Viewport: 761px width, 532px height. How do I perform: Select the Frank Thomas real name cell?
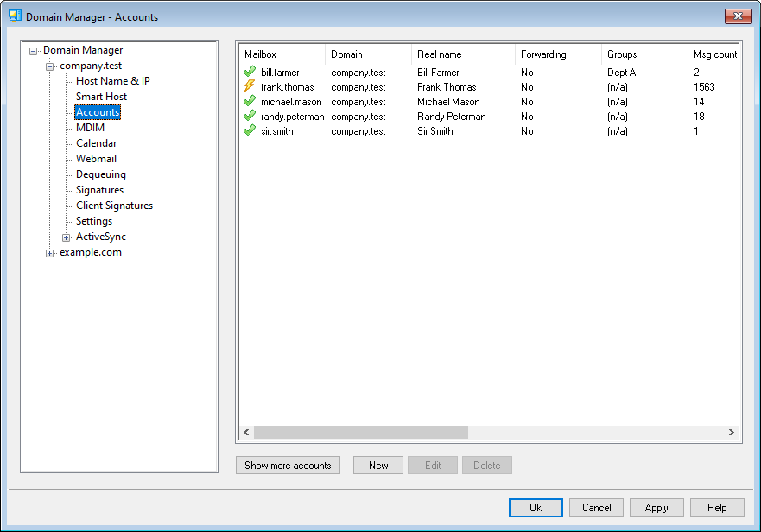point(447,87)
